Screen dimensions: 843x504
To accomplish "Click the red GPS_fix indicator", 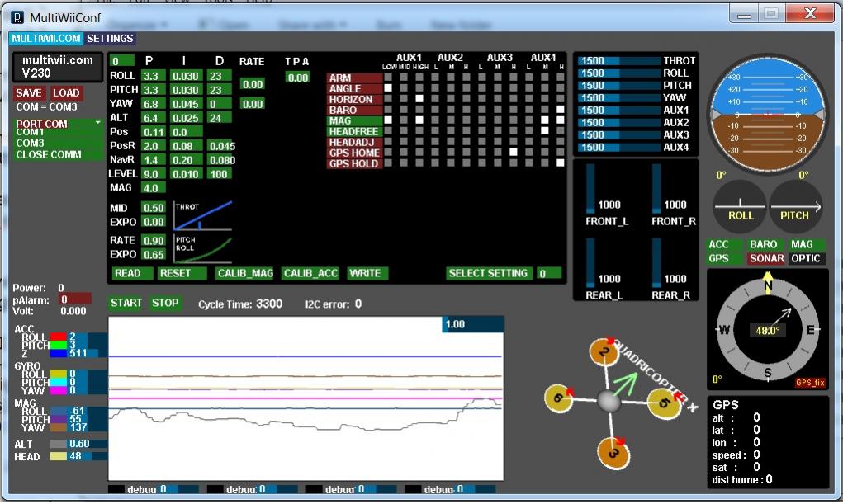I will pos(809,383).
